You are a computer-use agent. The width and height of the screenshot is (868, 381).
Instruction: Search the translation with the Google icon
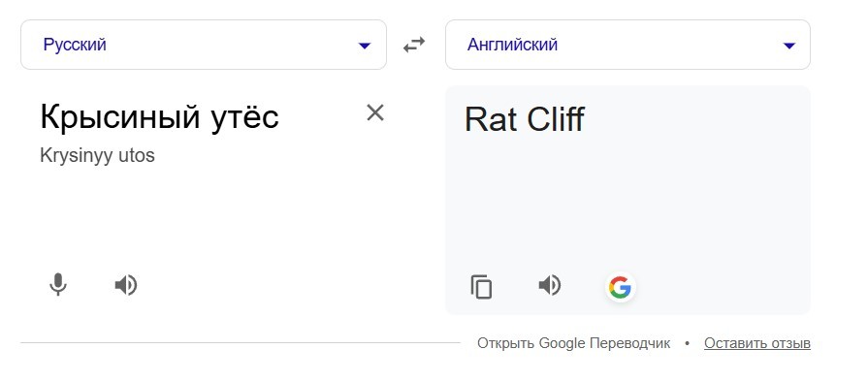(621, 287)
